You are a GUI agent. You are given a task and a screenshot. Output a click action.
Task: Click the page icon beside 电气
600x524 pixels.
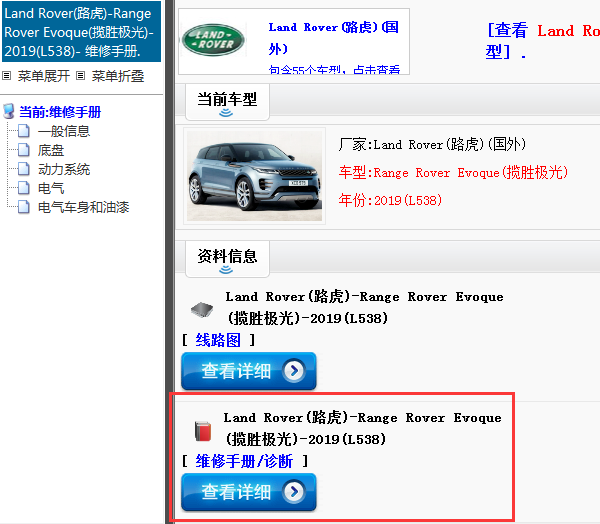[x=24, y=188]
